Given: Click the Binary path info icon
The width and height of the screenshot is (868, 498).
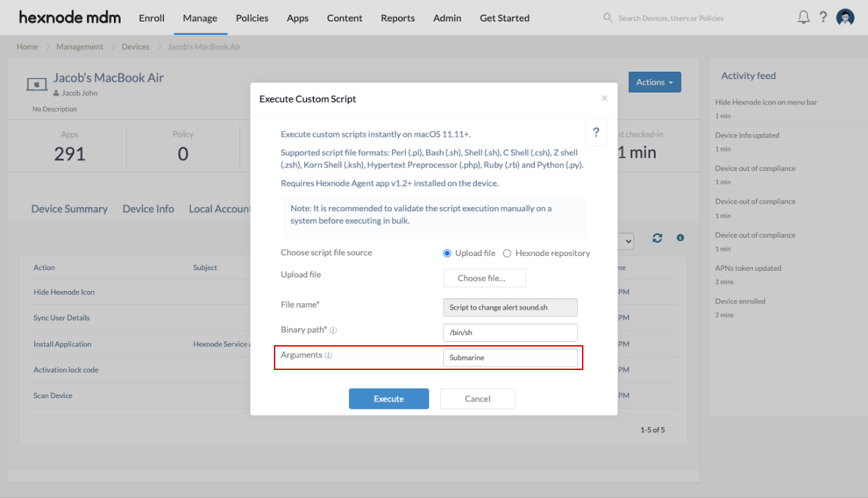Looking at the screenshot, I should [334, 330].
